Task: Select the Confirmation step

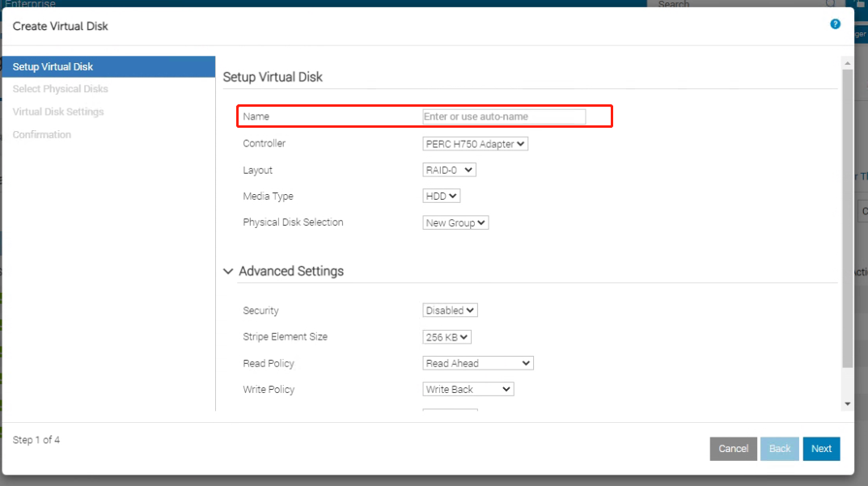Action: point(42,134)
